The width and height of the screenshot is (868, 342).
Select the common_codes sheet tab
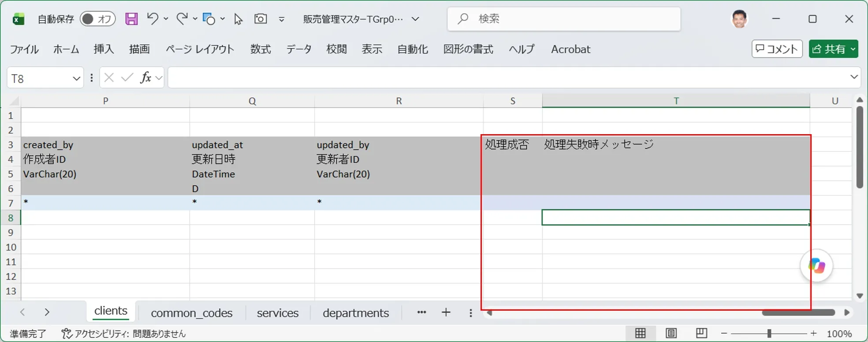(x=191, y=313)
